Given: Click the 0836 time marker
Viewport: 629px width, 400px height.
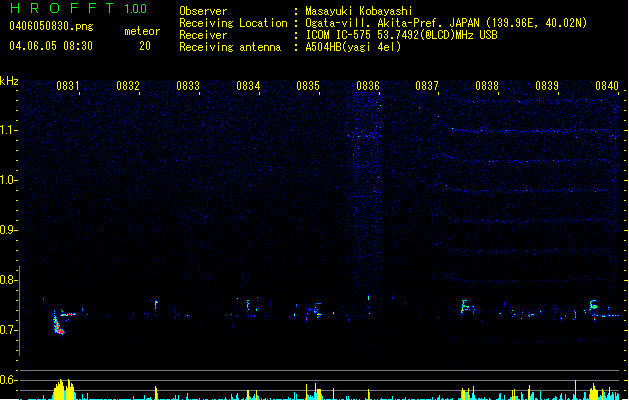Looking at the screenshot, I should click(x=368, y=86).
